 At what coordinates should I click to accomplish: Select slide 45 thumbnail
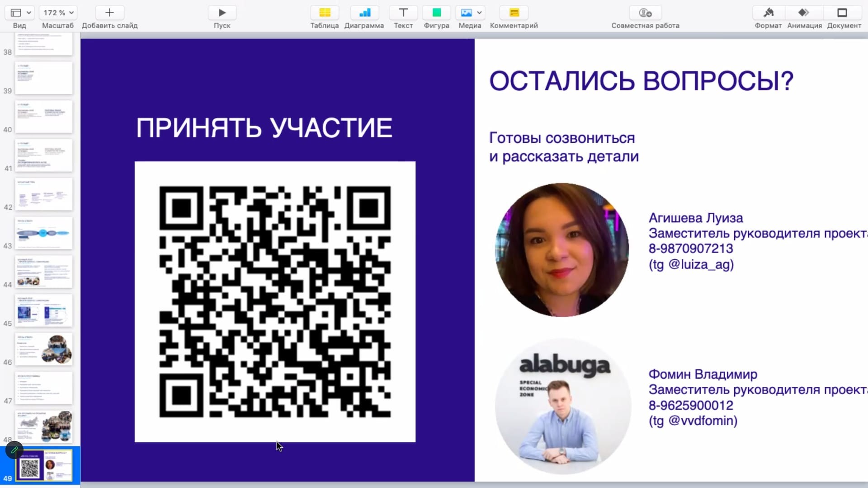click(44, 310)
